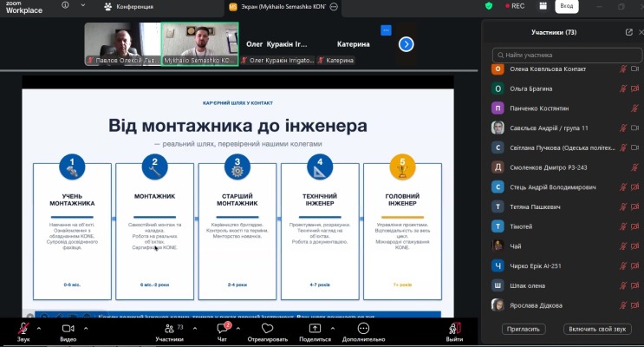Click muted mic icon for Панченко Костянтин

635,108
